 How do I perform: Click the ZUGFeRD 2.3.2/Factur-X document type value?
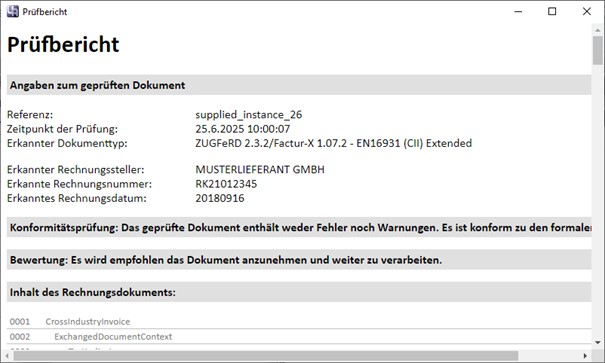(333, 143)
